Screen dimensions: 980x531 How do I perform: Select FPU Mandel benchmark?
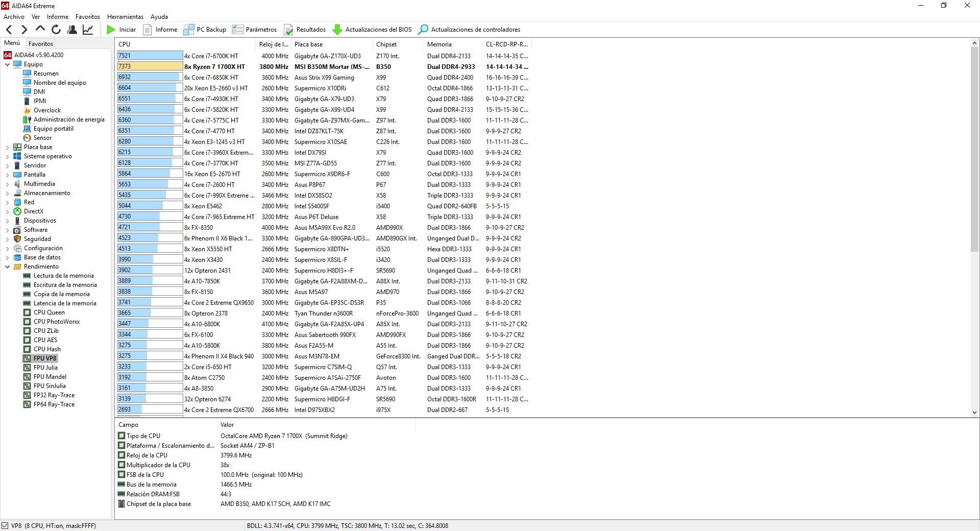click(45, 377)
